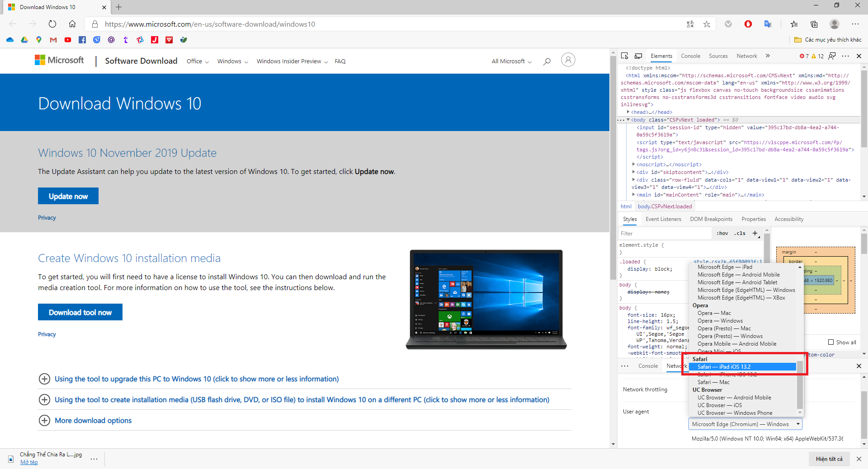Screen dimensions: 868x469
Task: Click the browser profile avatar icon
Action: (x=835, y=24)
